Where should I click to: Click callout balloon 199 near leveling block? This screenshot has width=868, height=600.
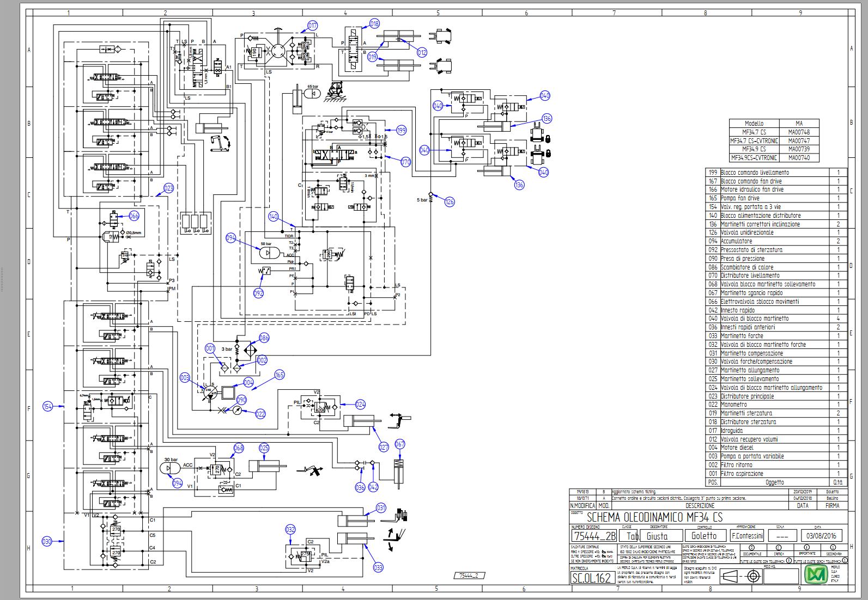pos(402,131)
